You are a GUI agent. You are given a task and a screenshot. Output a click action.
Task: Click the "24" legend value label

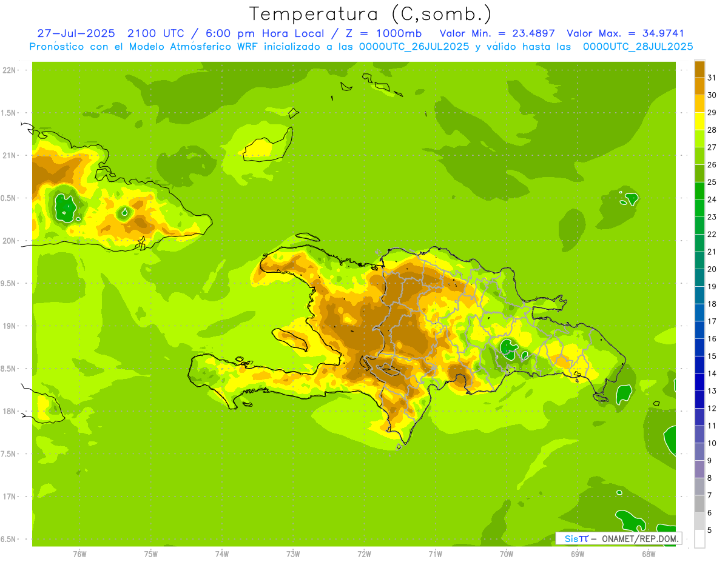pyautogui.click(x=712, y=199)
